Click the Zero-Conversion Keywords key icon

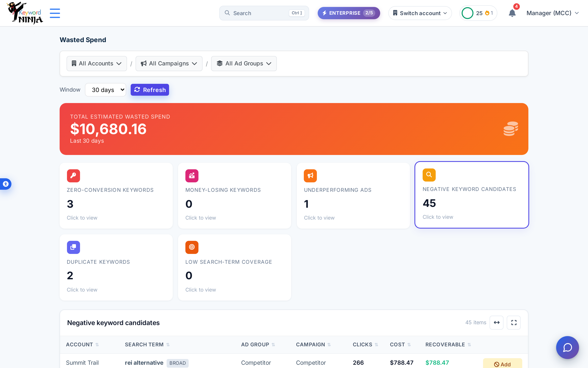tap(73, 176)
